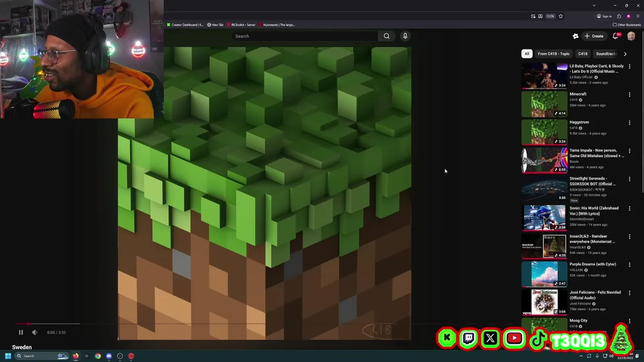The width and height of the screenshot is (644, 362).
Task: Pause the video with the pause button
Action: pos(21,332)
